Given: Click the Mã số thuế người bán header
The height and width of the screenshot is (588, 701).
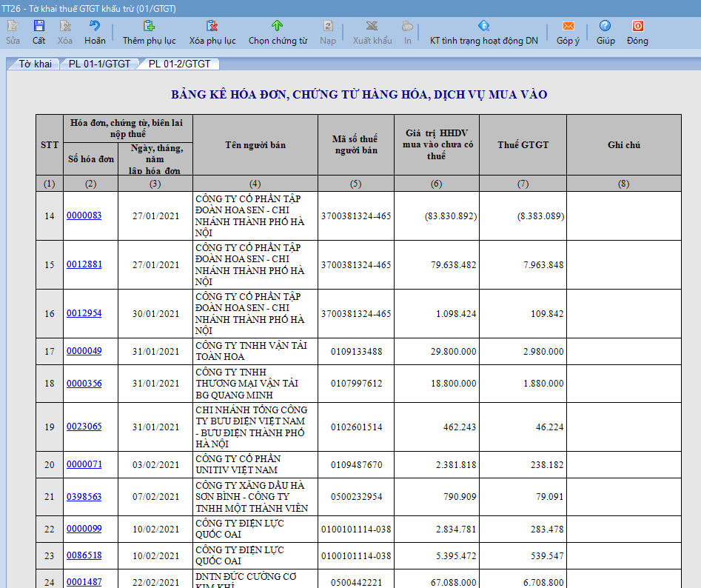Looking at the screenshot, I should [356, 145].
